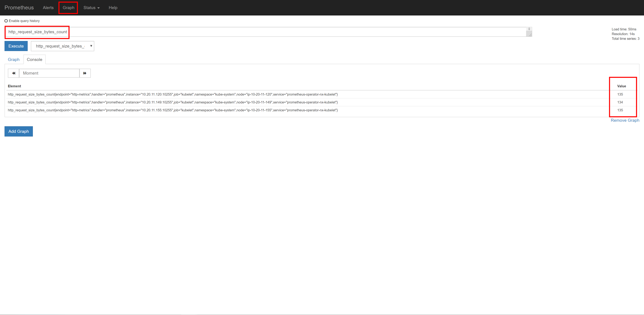Open the Help page
The width and height of the screenshot is (644, 315).
(113, 8)
